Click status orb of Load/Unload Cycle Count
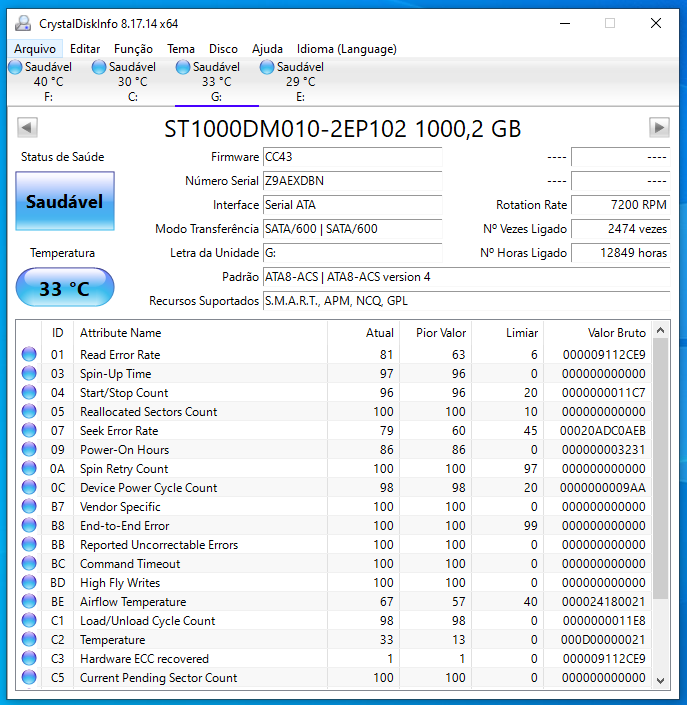 pyautogui.click(x=29, y=620)
